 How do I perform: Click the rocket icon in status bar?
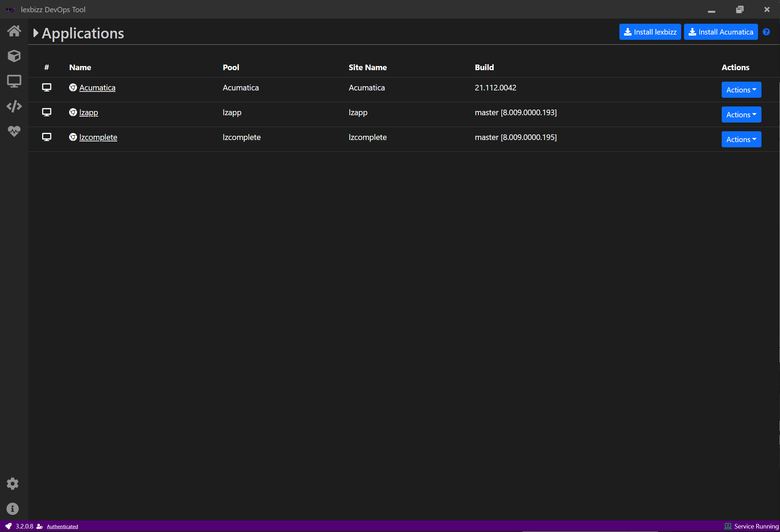pos(8,526)
